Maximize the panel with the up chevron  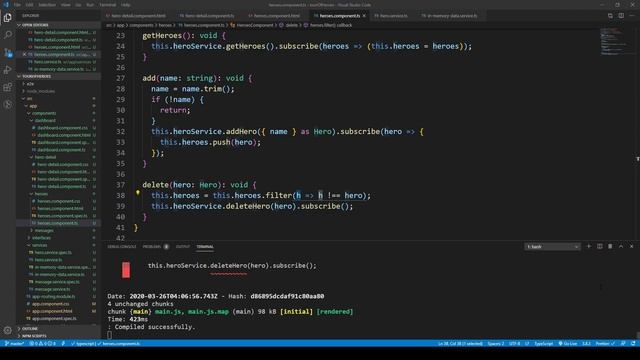[621, 247]
